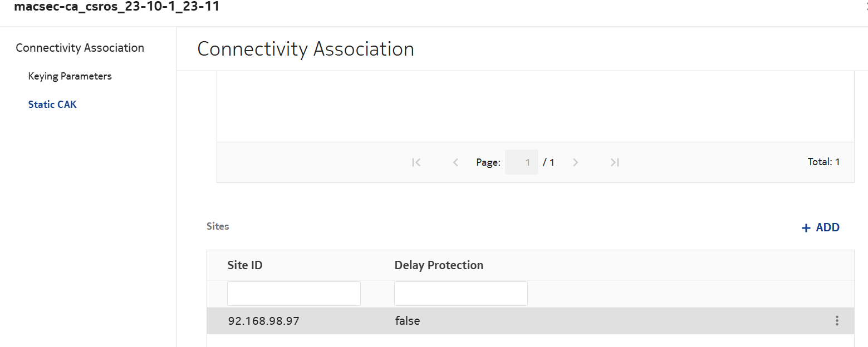Sort by Delay Protection column header
The image size is (868, 347).
(439, 265)
